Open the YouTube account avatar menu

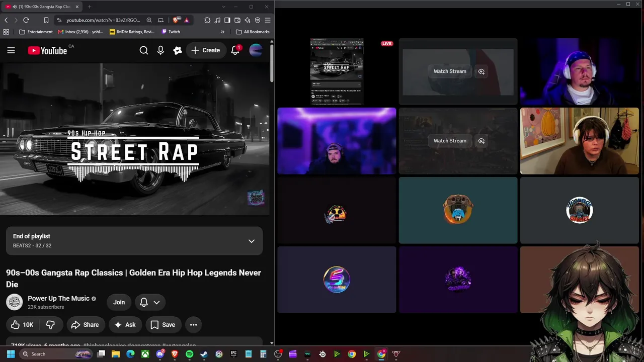256,50
